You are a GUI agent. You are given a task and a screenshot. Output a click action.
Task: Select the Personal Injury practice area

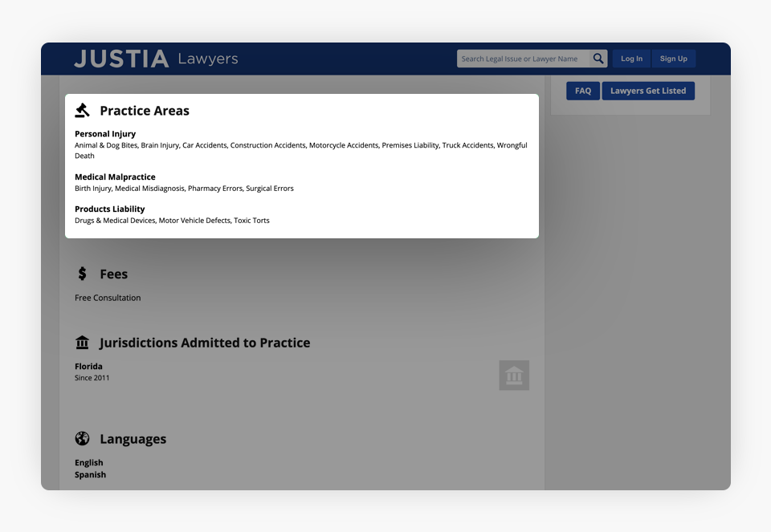pos(105,134)
